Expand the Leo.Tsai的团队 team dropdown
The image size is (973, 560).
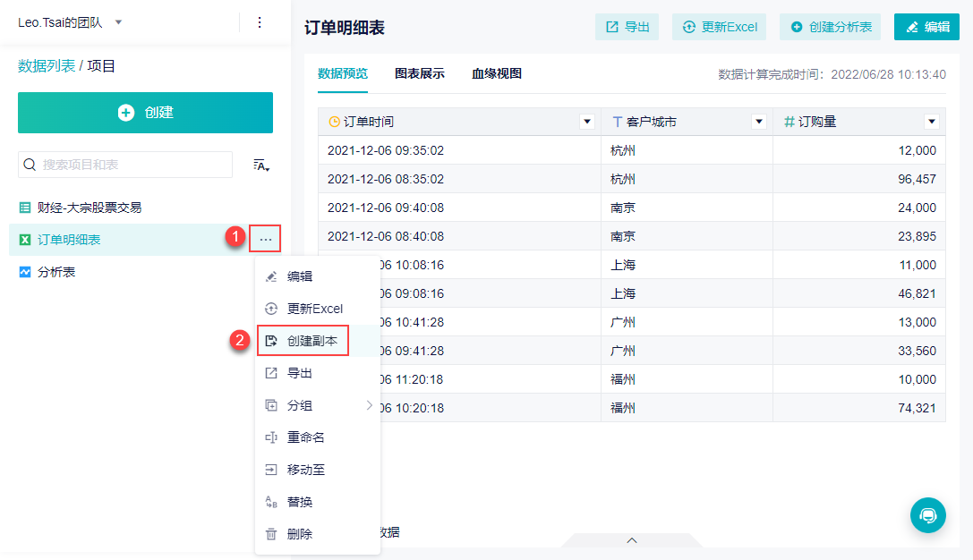(119, 22)
